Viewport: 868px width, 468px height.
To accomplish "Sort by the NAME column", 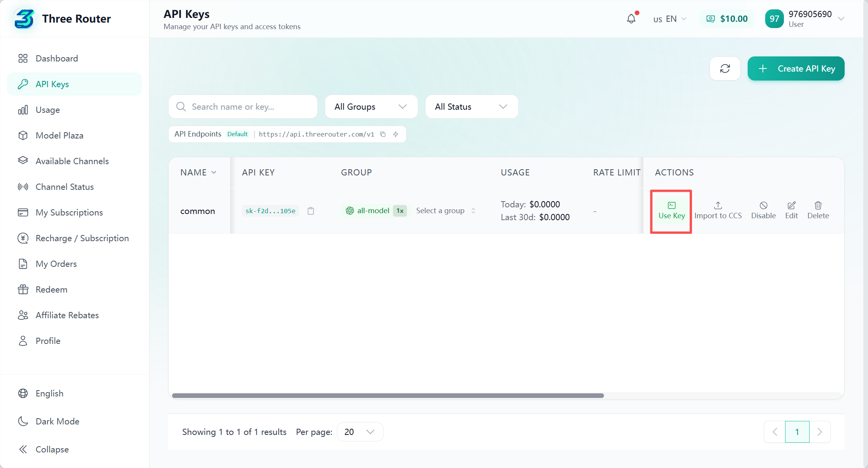I will coord(198,172).
